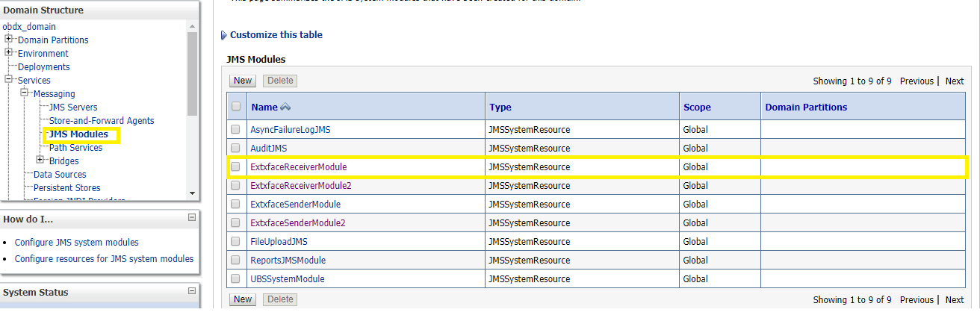980x324 pixels.
Task: Check the ExtxfaceSenderModule row checkbox
Action: pyautogui.click(x=236, y=204)
